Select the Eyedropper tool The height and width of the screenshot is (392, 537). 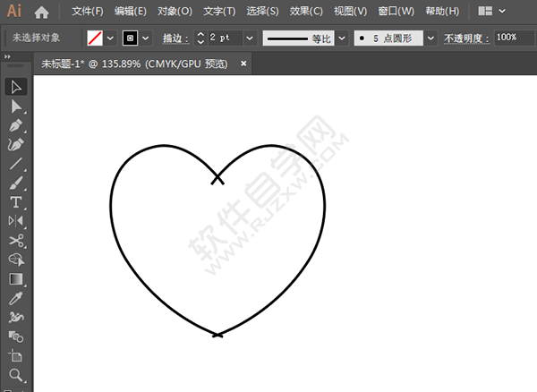click(16, 298)
